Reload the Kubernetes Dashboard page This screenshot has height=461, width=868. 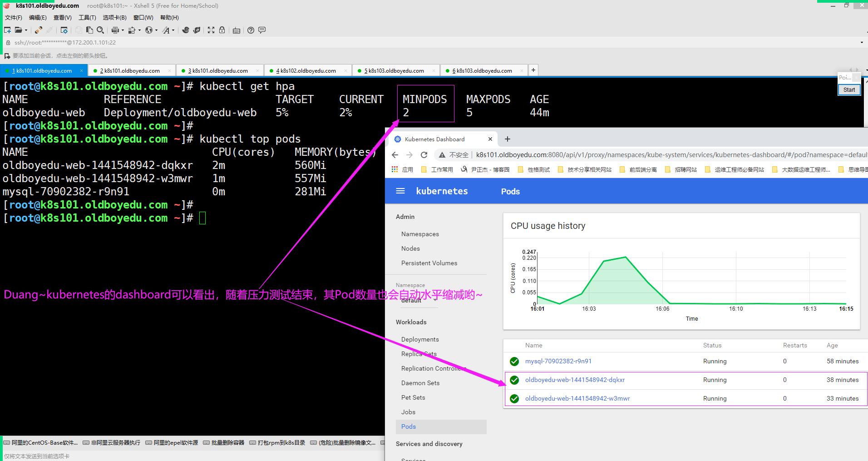[424, 155]
